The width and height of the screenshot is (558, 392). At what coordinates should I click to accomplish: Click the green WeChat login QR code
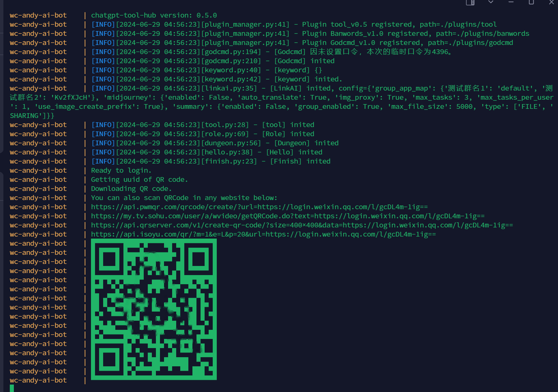[154, 309]
